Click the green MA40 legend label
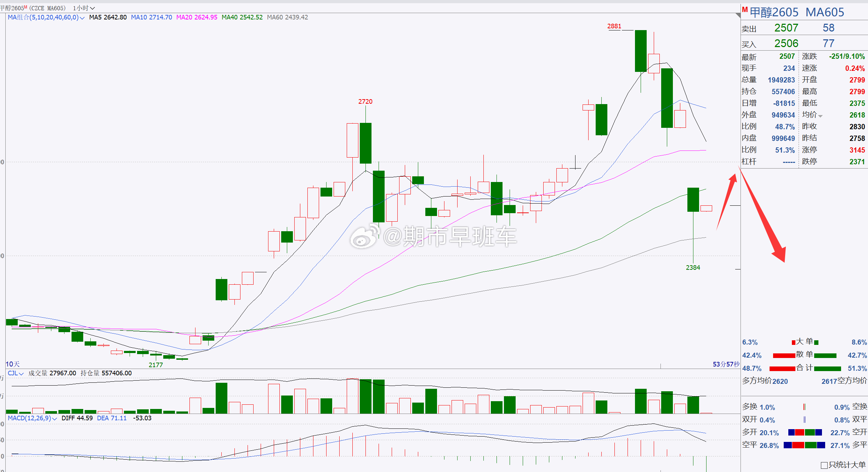The width and height of the screenshot is (868, 472). [242, 17]
